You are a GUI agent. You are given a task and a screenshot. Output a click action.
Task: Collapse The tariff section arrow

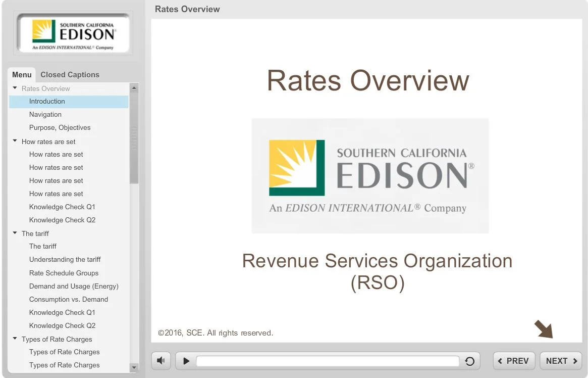[x=15, y=233]
